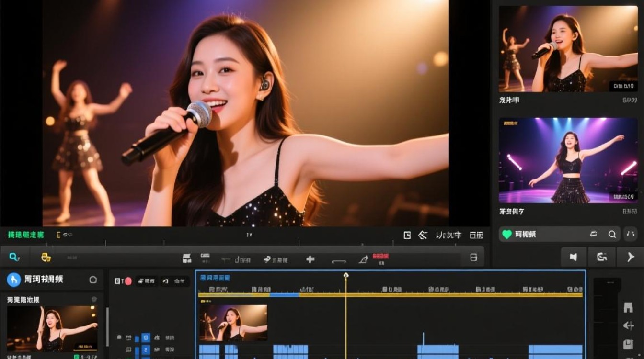644x359 pixels.
Task: Click the video clip thumbnail on the timeline
Action: coord(233,323)
